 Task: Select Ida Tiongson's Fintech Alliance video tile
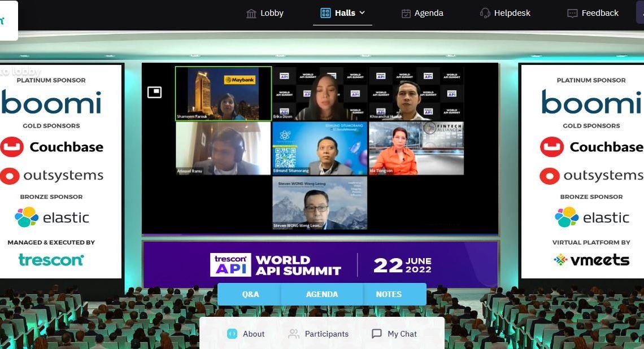416,148
